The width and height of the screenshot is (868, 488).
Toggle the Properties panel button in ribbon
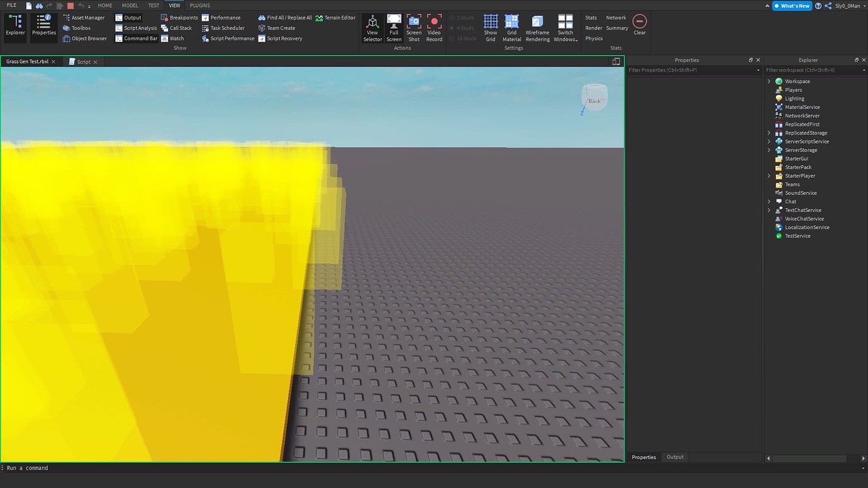point(44,28)
